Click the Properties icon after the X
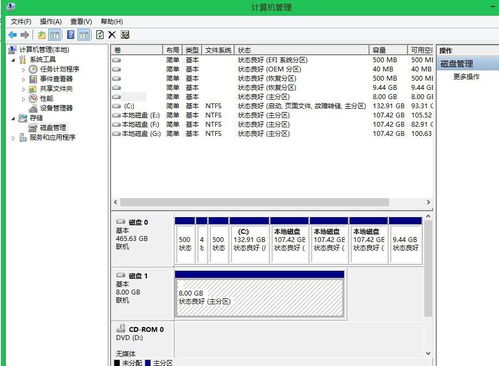Image resolution: width=499 pixels, height=366 pixels. 125,35
